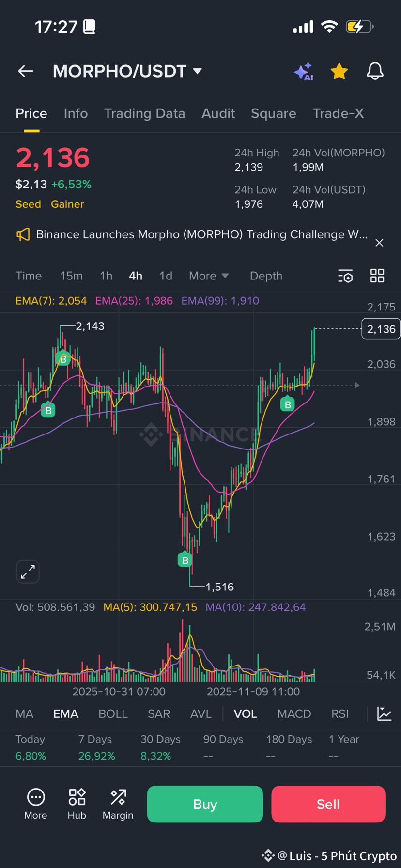Tap the green Buy button
This screenshot has height=868, width=401.
tap(205, 804)
